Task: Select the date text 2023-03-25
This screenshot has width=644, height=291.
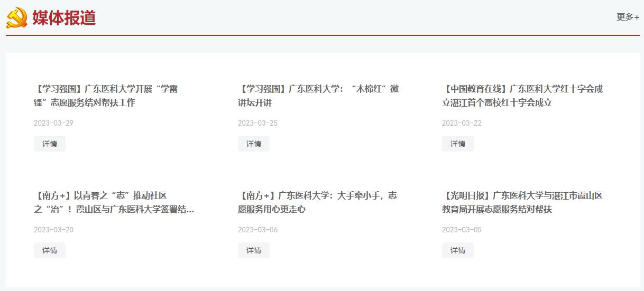Action: pos(257,123)
